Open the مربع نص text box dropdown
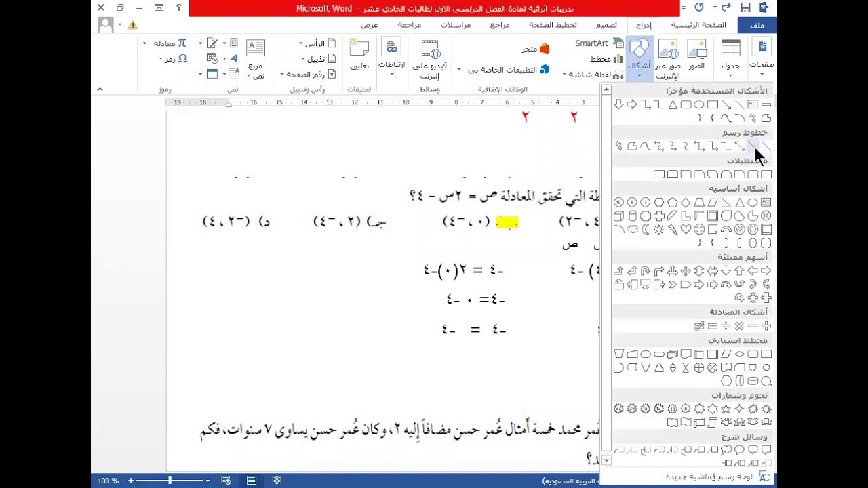The image size is (868, 488). [x=256, y=60]
